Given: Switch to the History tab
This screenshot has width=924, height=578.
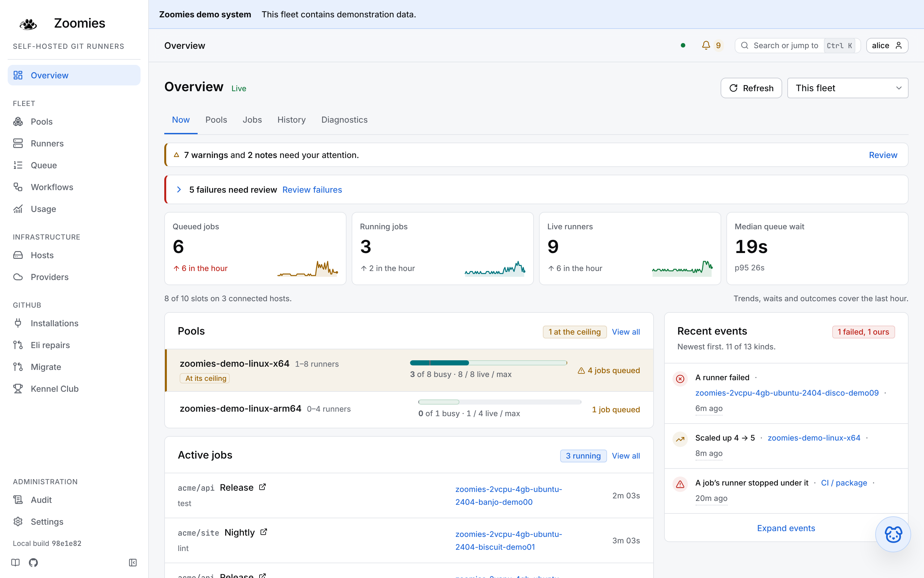Looking at the screenshot, I should [x=291, y=120].
